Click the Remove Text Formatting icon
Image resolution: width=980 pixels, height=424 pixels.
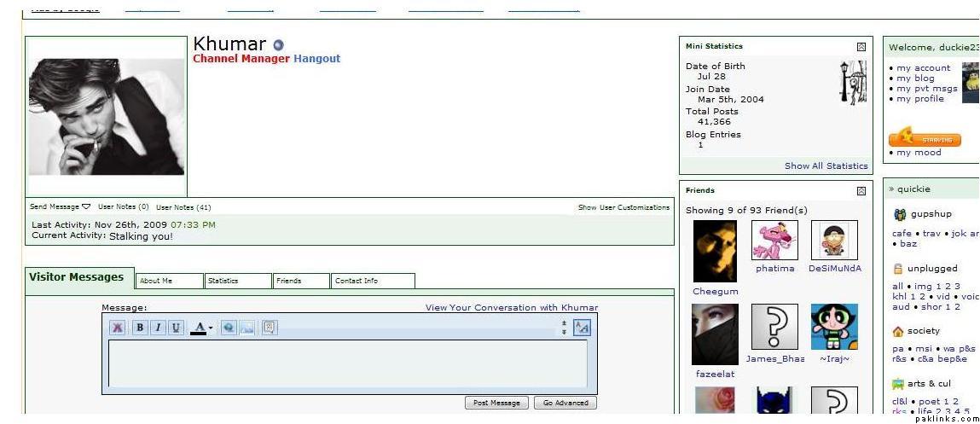click(119, 328)
